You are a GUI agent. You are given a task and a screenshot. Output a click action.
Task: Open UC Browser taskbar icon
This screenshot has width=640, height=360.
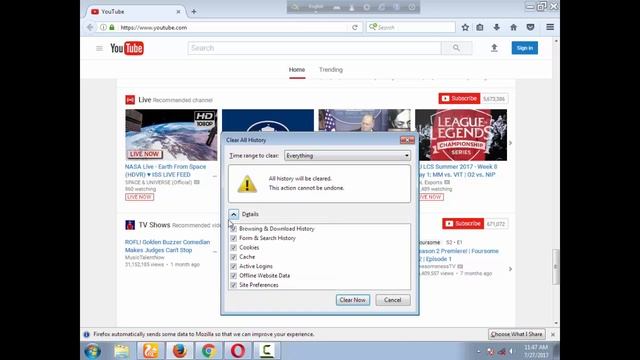pos(151,351)
